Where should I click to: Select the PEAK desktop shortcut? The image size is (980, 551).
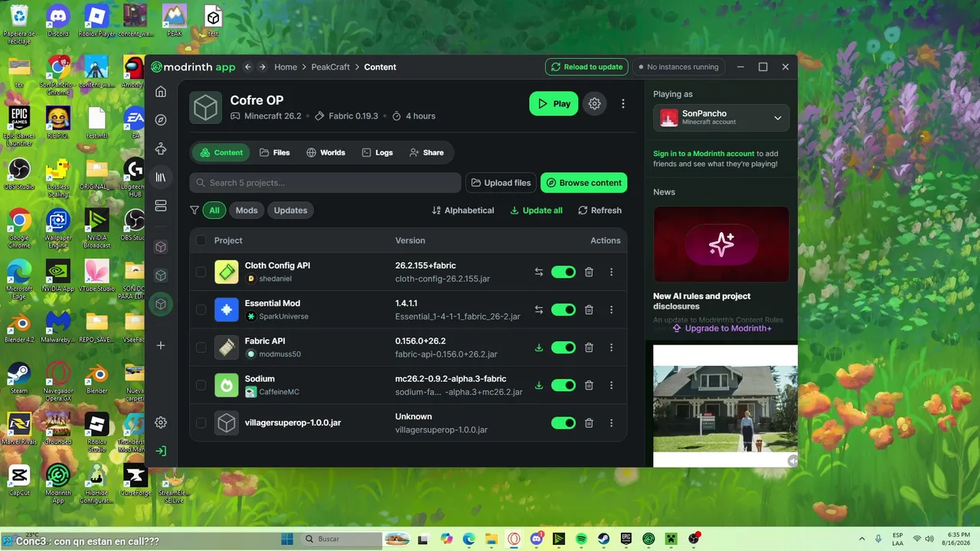click(175, 19)
